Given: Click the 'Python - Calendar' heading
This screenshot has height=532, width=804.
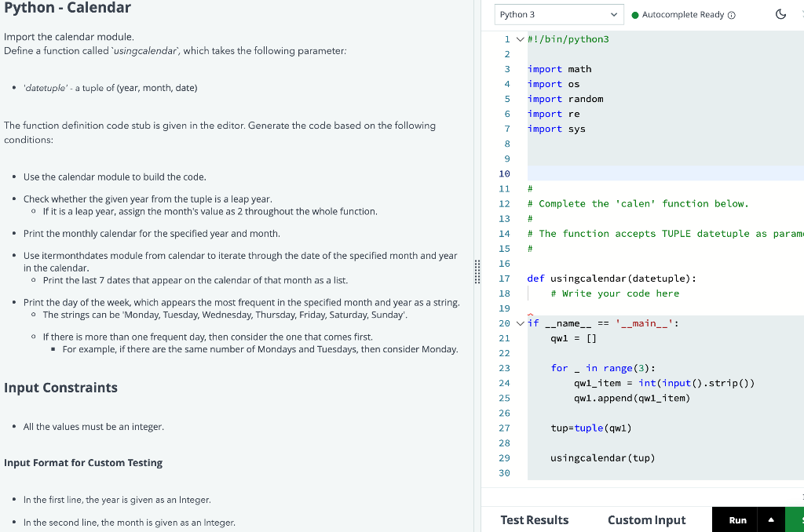Looking at the screenshot, I should pos(68,8).
